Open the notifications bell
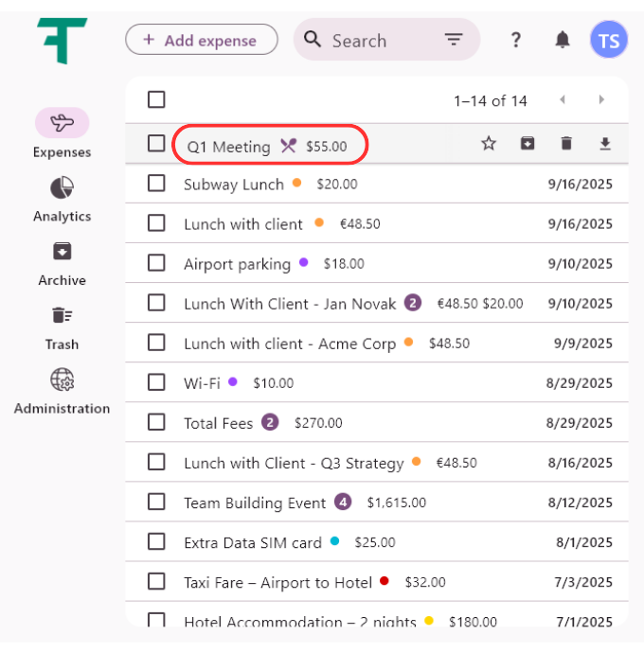 (563, 40)
